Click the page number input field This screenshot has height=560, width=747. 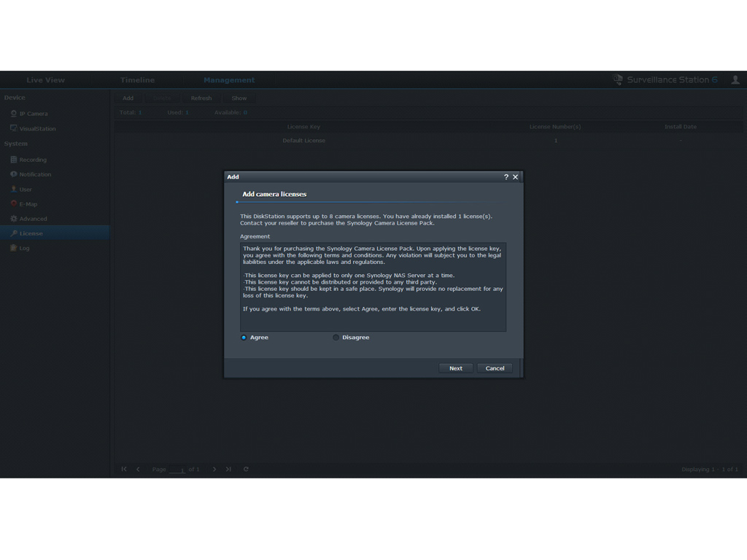pyautogui.click(x=177, y=470)
